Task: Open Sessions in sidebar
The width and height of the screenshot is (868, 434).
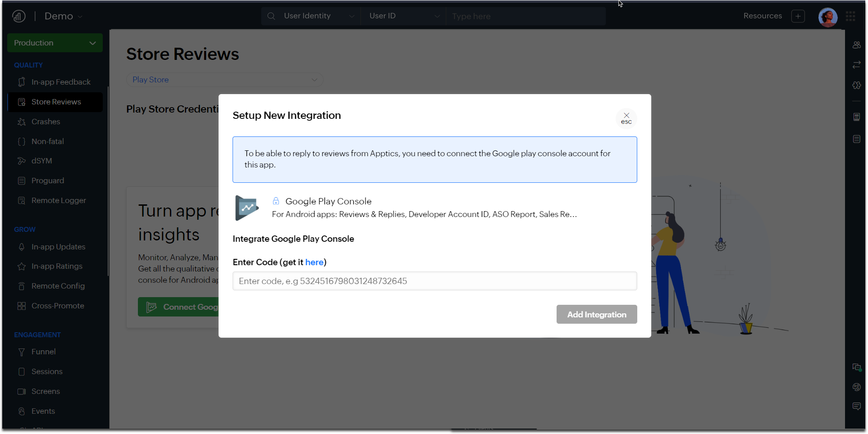Action: pyautogui.click(x=55, y=371)
